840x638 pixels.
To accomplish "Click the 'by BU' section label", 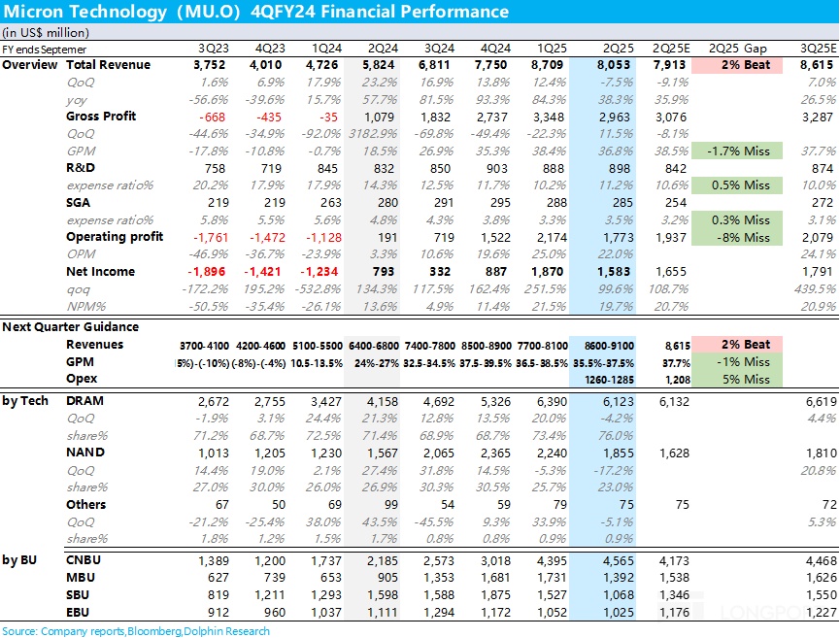I will point(19,560).
